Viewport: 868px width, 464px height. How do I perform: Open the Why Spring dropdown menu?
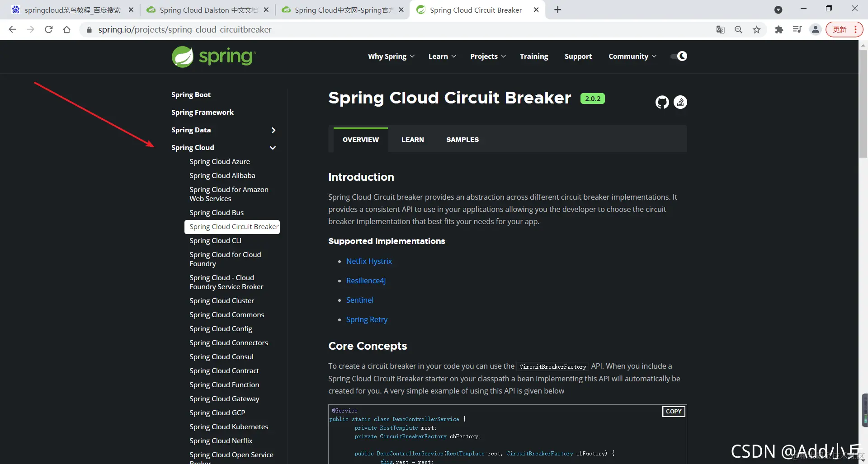point(391,56)
